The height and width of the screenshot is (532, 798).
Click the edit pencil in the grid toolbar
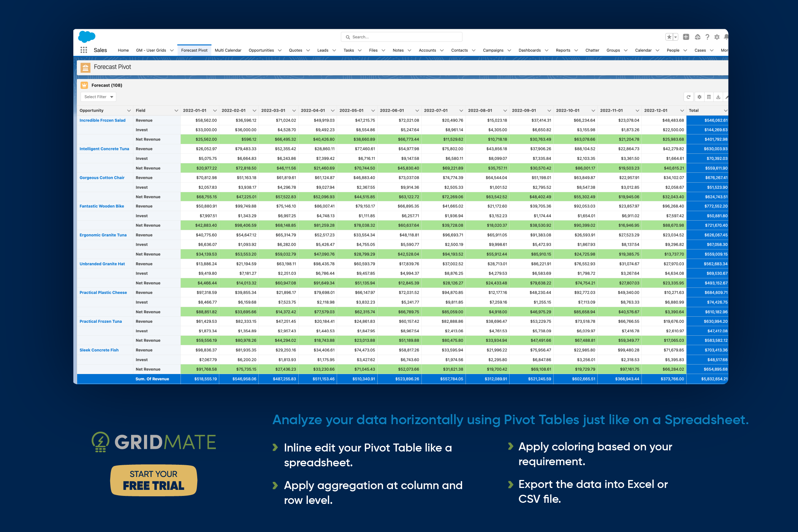[726, 97]
